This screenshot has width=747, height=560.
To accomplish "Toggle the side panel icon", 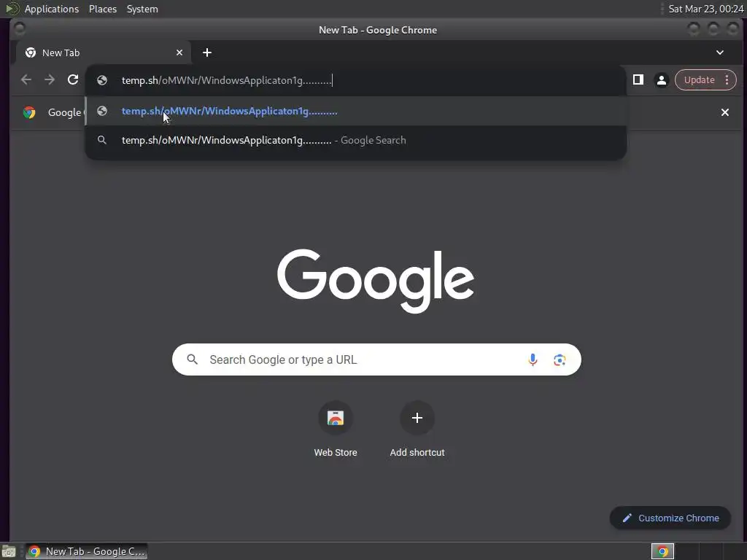I will pos(638,79).
